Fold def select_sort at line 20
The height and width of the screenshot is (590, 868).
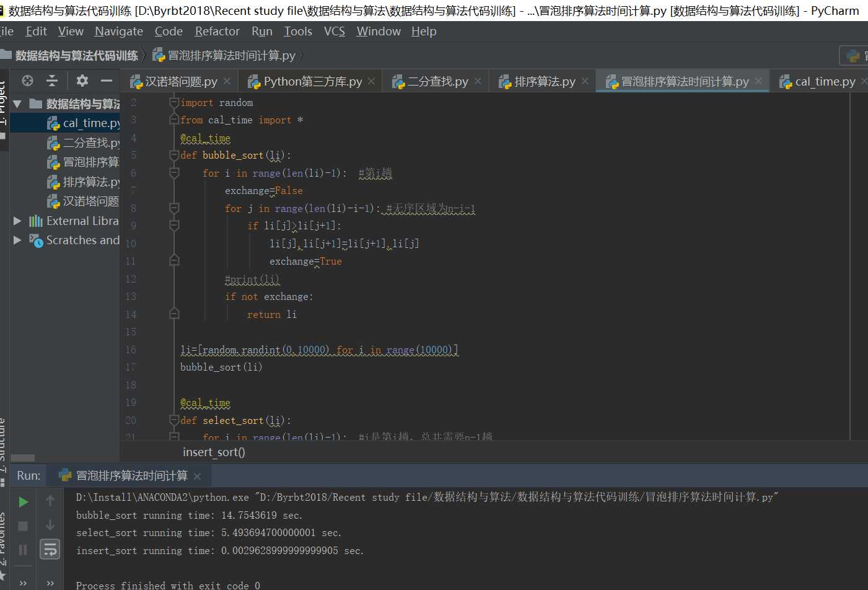point(174,421)
